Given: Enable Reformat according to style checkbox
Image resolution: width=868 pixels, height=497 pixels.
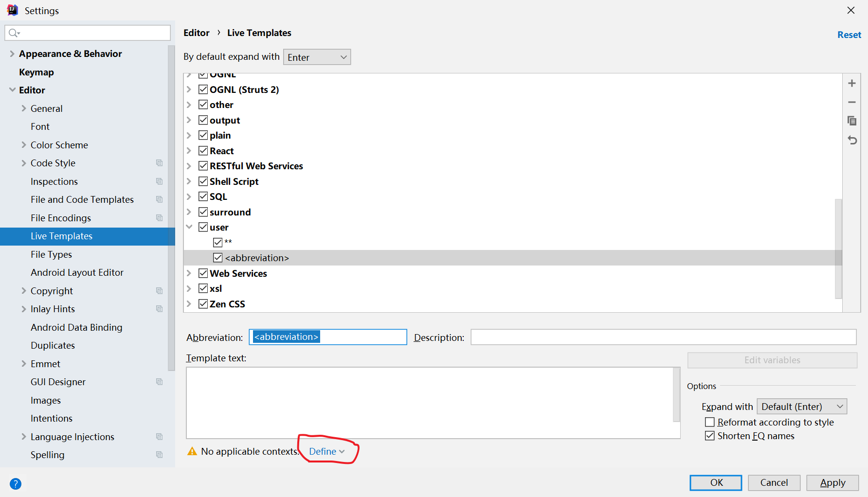Looking at the screenshot, I should (x=710, y=422).
